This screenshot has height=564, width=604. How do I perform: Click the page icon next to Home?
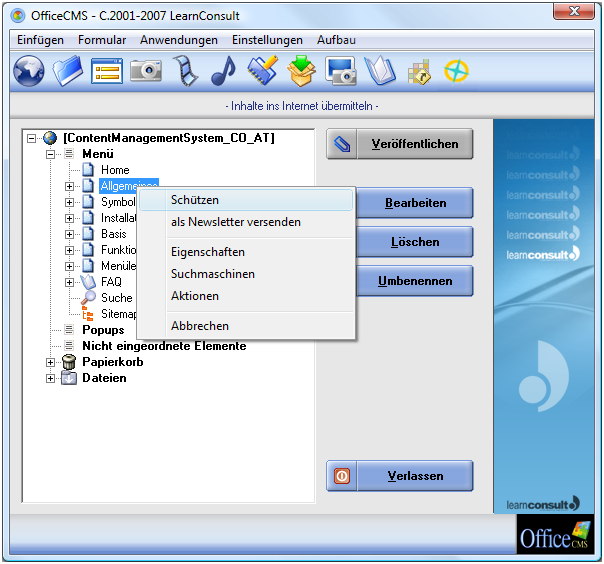click(x=88, y=170)
